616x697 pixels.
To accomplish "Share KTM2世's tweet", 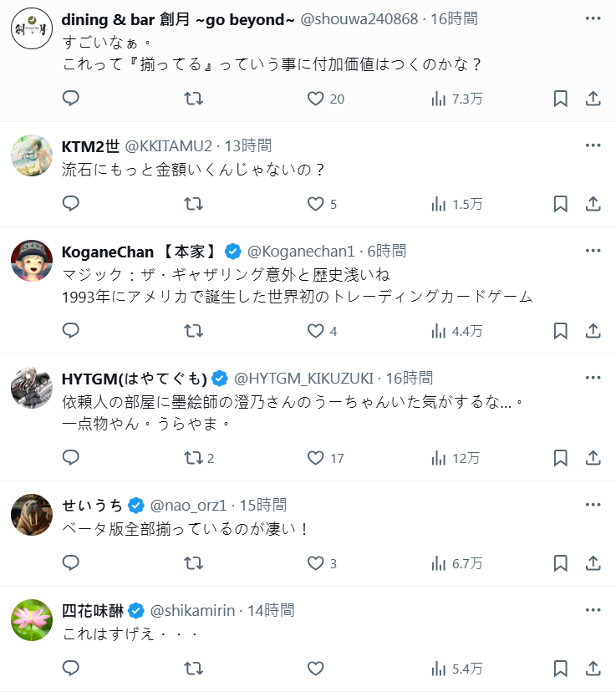I will (x=593, y=204).
